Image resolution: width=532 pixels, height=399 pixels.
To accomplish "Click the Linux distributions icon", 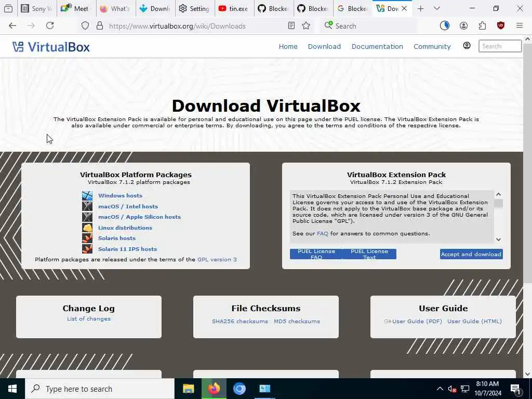I will tap(87, 228).
